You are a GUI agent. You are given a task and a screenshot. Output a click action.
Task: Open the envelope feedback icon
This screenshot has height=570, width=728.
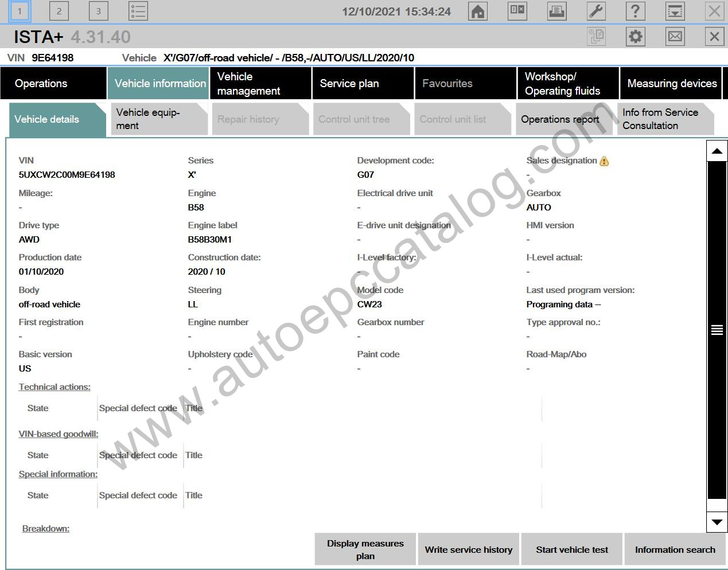click(x=675, y=37)
